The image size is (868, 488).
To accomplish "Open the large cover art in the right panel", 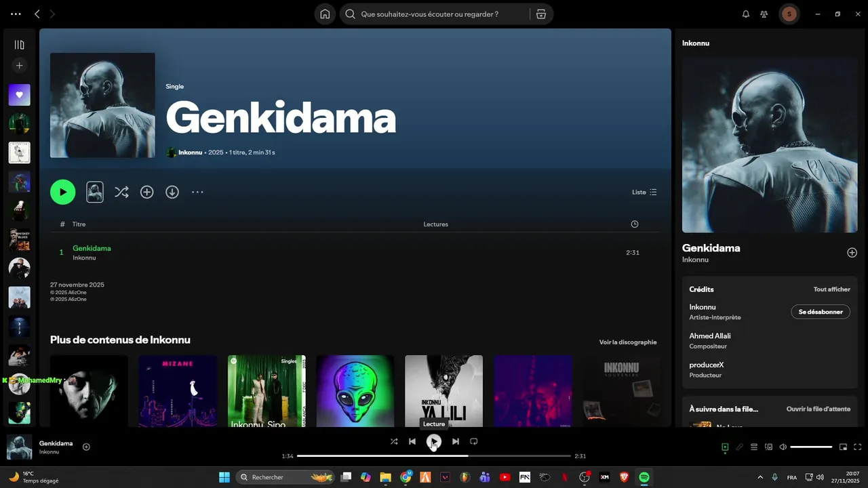I will [x=770, y=144].
